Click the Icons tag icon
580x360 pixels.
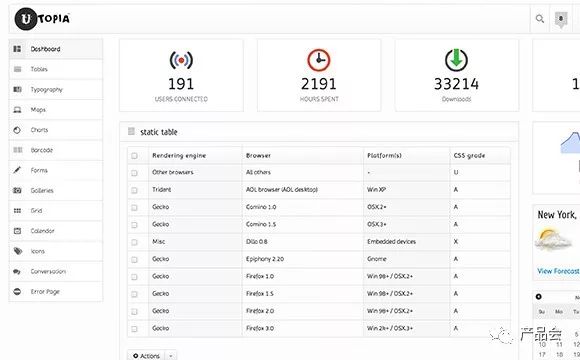(x=17, y=251)
